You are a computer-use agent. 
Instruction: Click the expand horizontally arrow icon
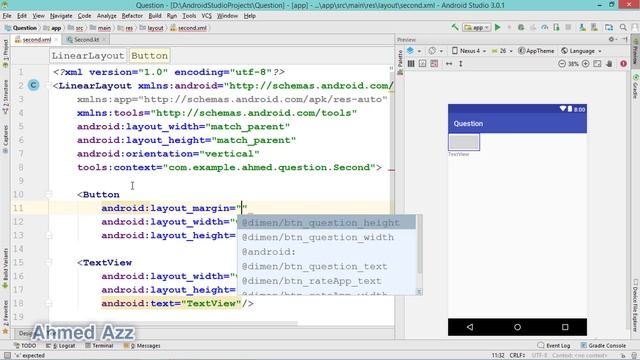click(449, 64)
